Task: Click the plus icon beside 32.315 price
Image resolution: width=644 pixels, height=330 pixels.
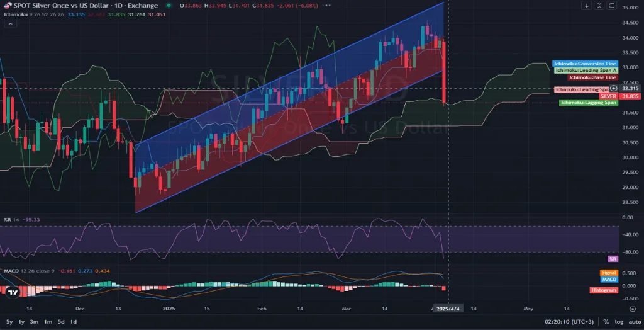Action: [x=613, y=88]
